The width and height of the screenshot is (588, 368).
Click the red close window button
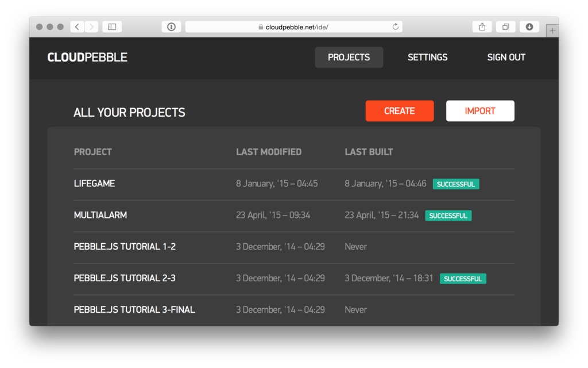click(x=39, y=26)
